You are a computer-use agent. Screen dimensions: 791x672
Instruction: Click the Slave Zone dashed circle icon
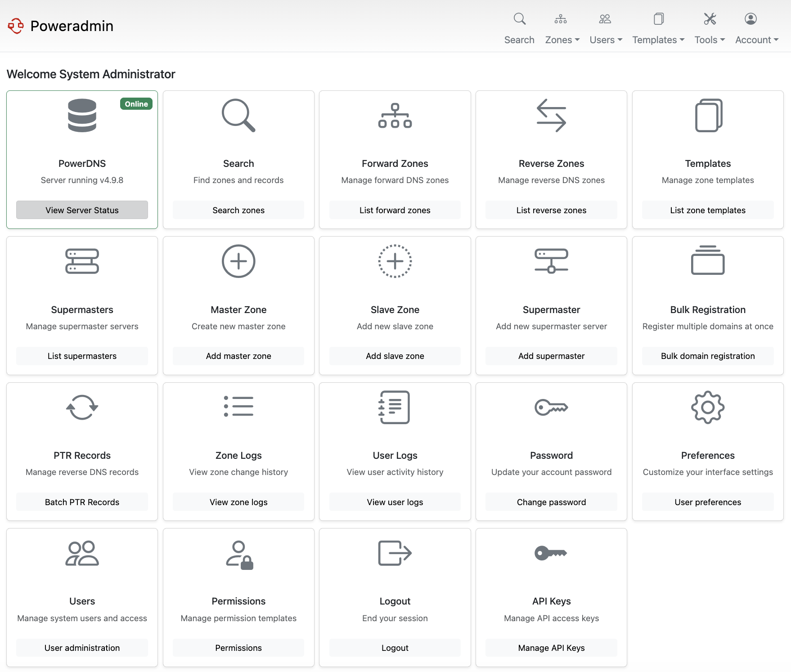click(x=395, y=261)
